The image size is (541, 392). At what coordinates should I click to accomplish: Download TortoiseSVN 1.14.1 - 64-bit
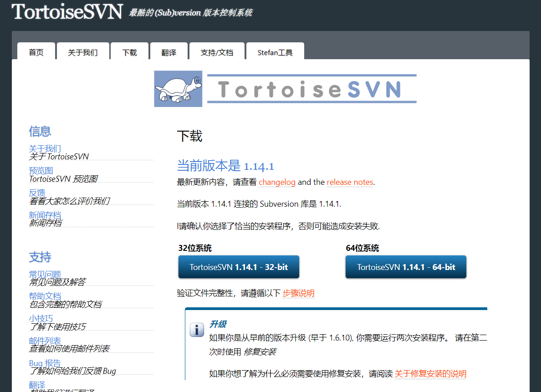pos(406,267)
